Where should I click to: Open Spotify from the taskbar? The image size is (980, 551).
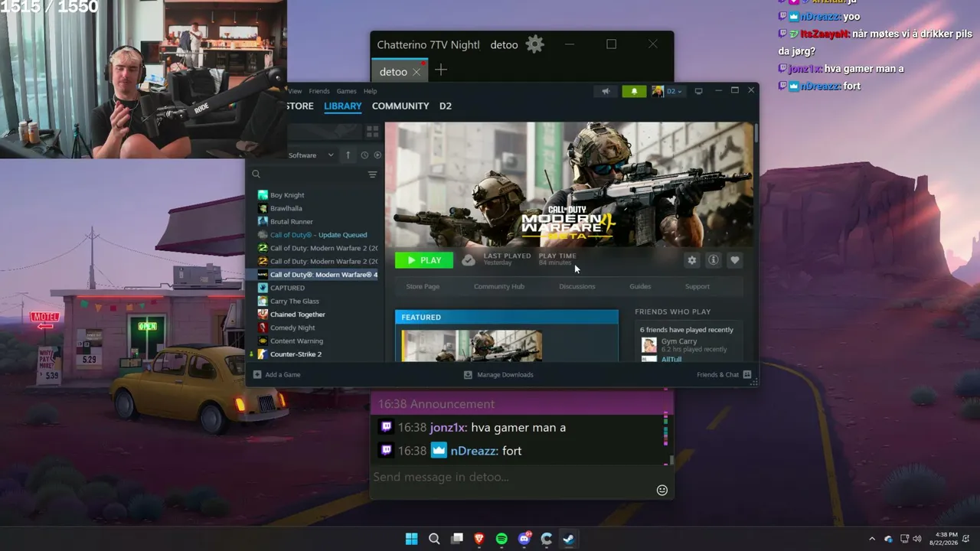click(501, 539)
